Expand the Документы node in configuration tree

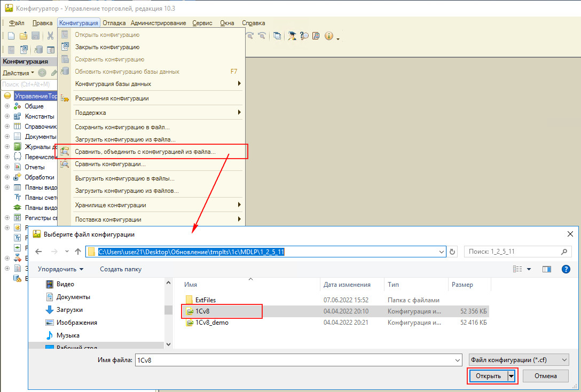(x=7, y=137)
